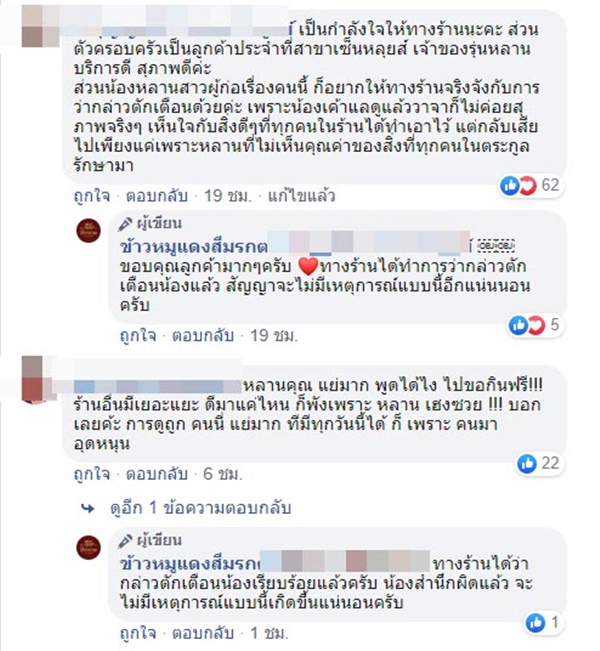Click the 19 ชม. timestamp of first comment

click(228, 196)
